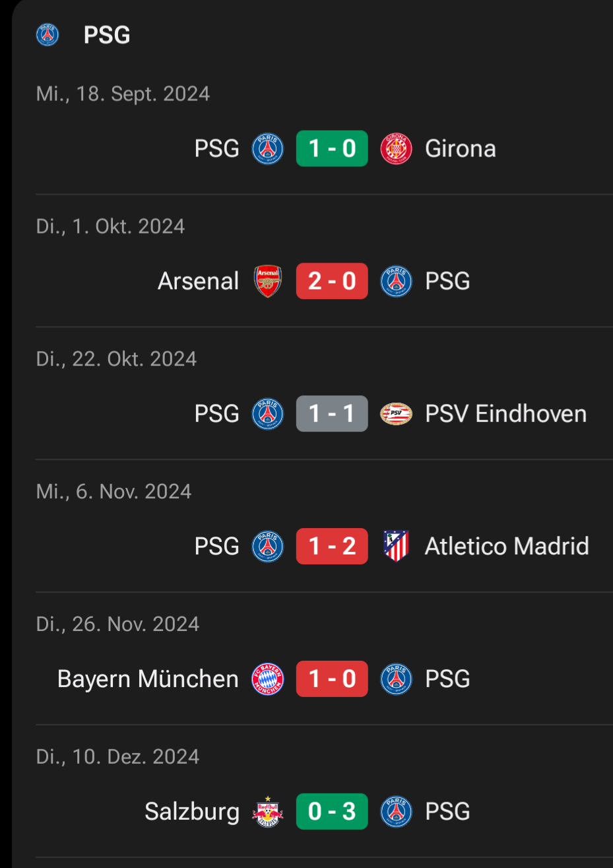The width and height of the screenshot is (613, 868).
Task: Click the PSV Eindhoven club crest
Action: point(397,414)
